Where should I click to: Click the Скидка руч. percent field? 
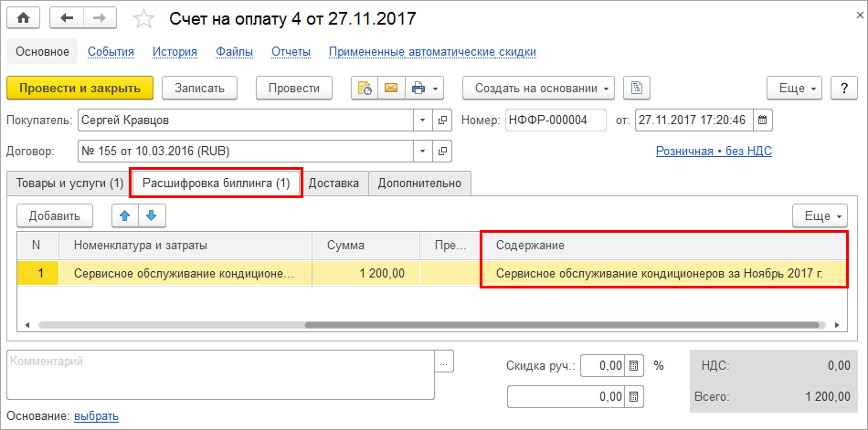tap(603, 366)
